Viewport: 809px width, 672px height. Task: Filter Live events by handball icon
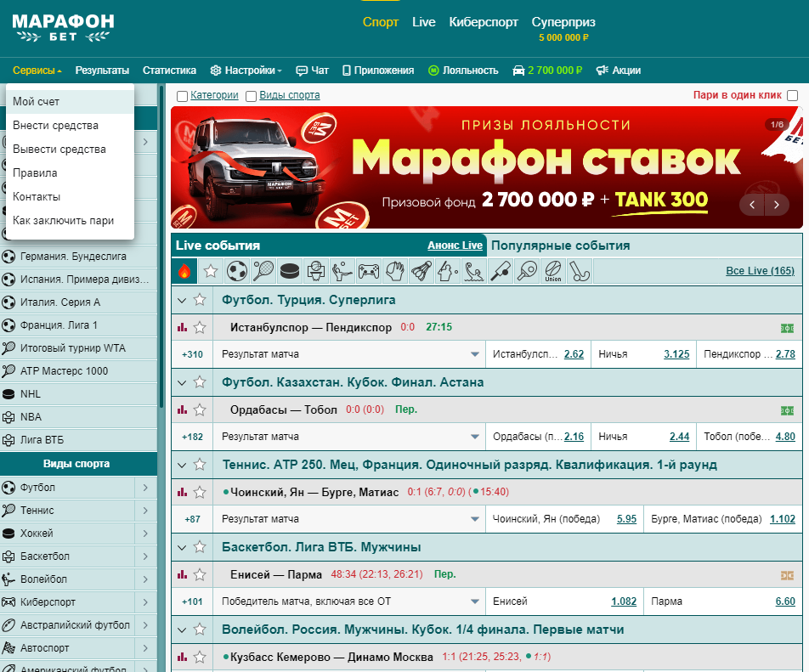394,271
